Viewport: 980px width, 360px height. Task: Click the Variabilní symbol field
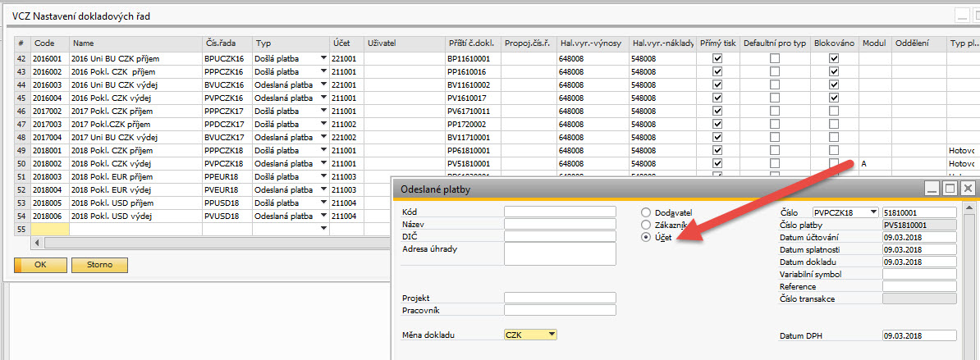[x=919, y=274]
